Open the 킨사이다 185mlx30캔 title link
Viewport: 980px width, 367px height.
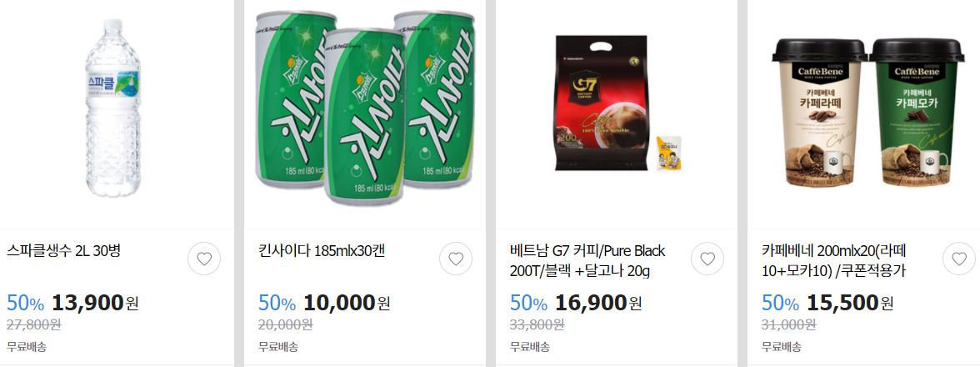(x=322, y=251)
